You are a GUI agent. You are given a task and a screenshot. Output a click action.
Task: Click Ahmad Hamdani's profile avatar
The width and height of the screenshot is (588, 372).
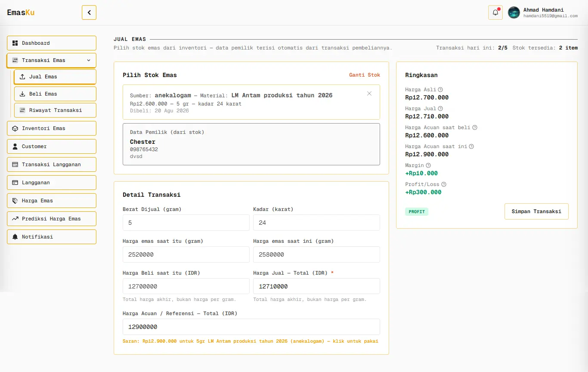(514, 12)
